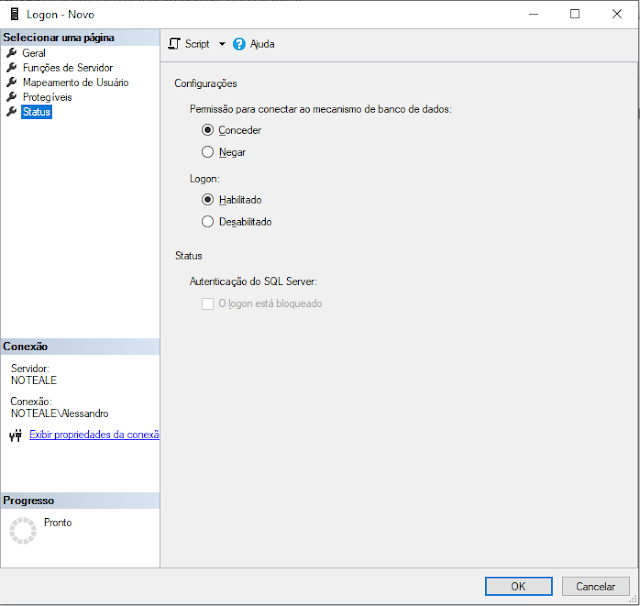This screenshot has width=640, height=606.
Task: Click the NOTEALE server name text
Action: coord(34,380)
